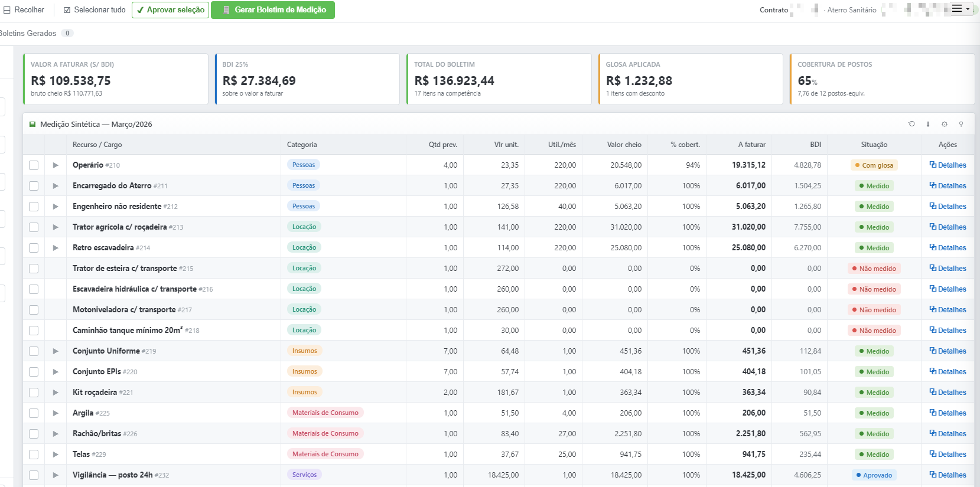Click the Boletins Gerados counter badge
Screen dimensions: 980x487
(x=67, y=33)
